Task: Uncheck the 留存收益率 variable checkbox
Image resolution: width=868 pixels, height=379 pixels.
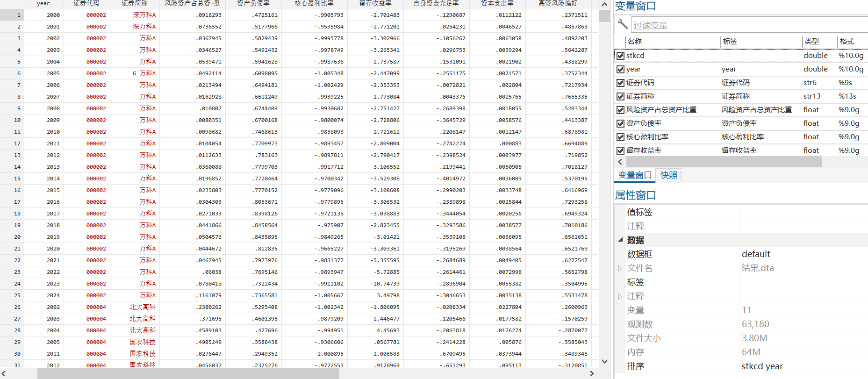Action: pyautogui.click(x=620, y=150)
